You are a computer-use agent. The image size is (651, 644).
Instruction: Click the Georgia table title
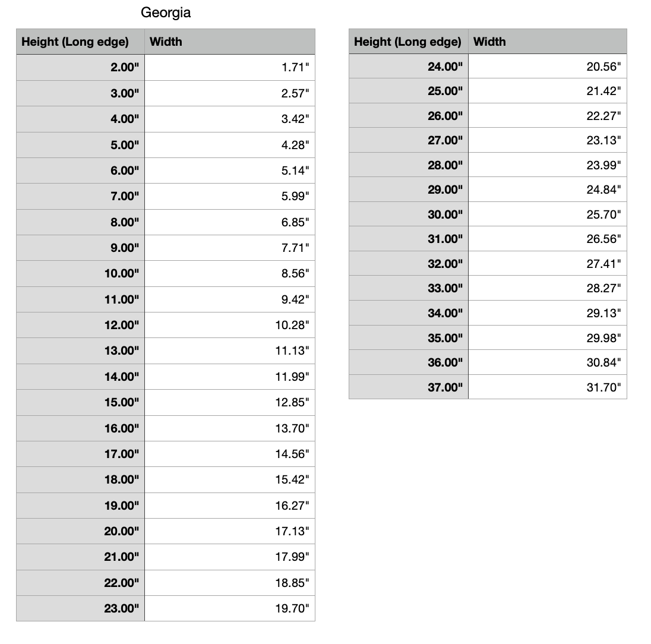coord(166,12)
